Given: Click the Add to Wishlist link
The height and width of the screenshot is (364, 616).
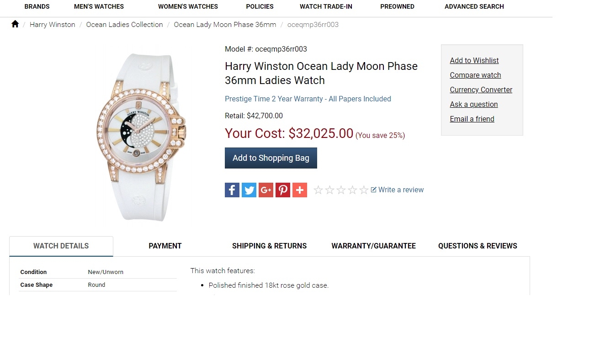Looking at the screenshot, I should 474,60.
